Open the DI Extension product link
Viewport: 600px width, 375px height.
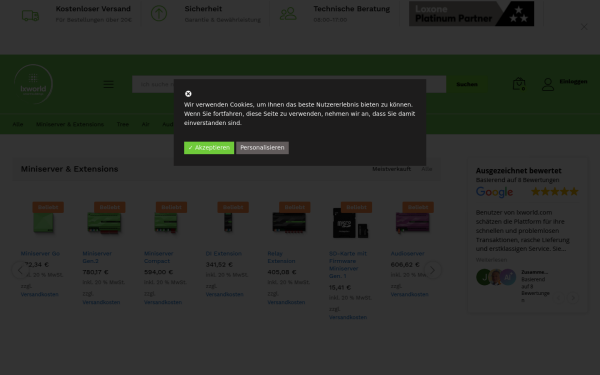223,253
